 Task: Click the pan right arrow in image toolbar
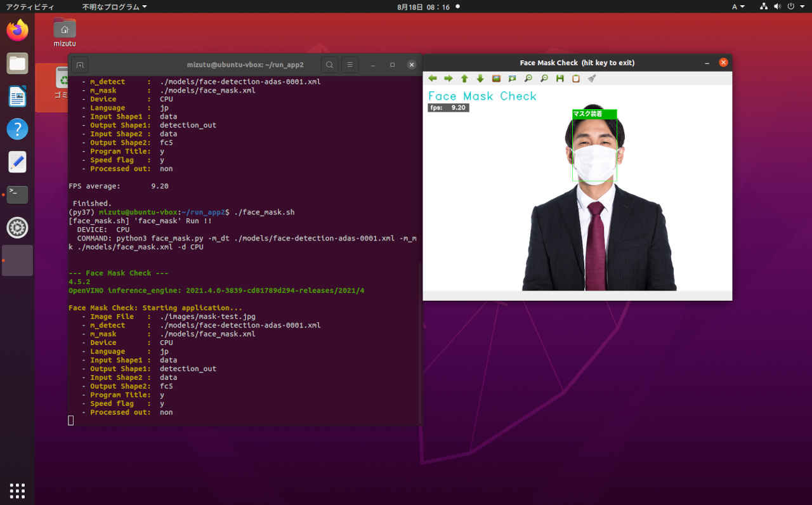coord(449,79)
